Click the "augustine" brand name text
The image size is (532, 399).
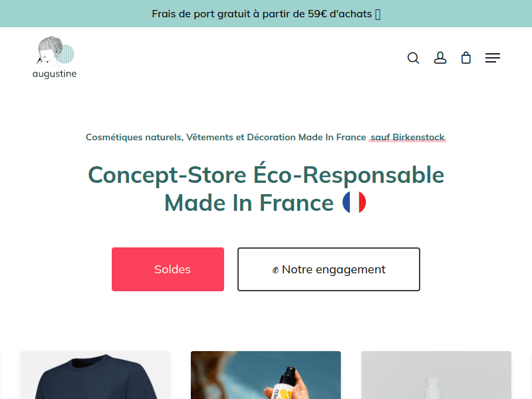[x=55, y=74]
